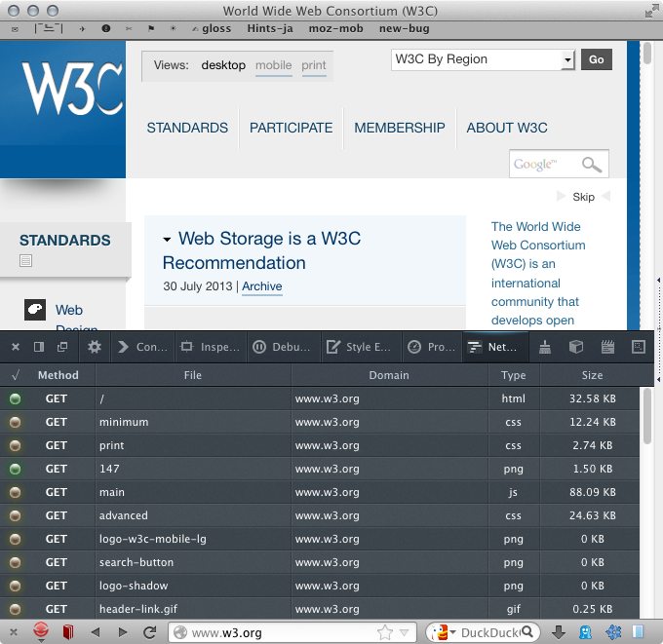Image resolution: width=663 pixels, height=644 pixels.
Task: Go forward to the next page
Action: pyautogui.click(x=123, y=632)
